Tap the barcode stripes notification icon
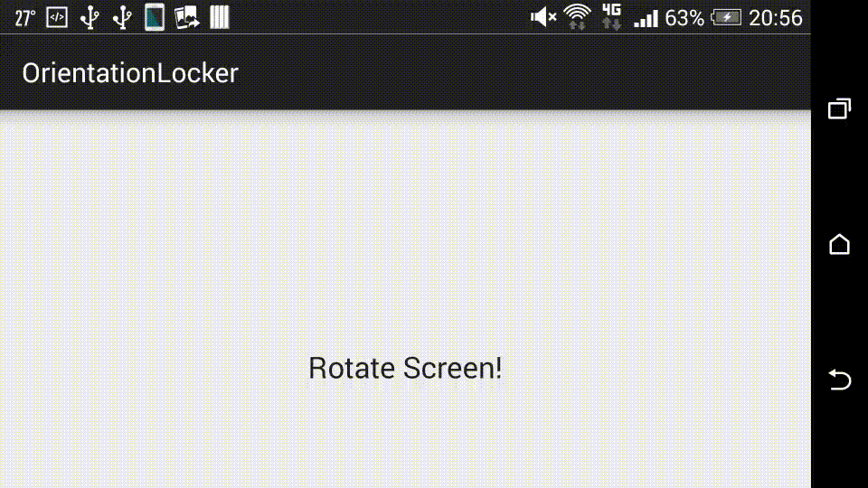The height and width of the screenshot is (488, 868). [x=219, y=17]
